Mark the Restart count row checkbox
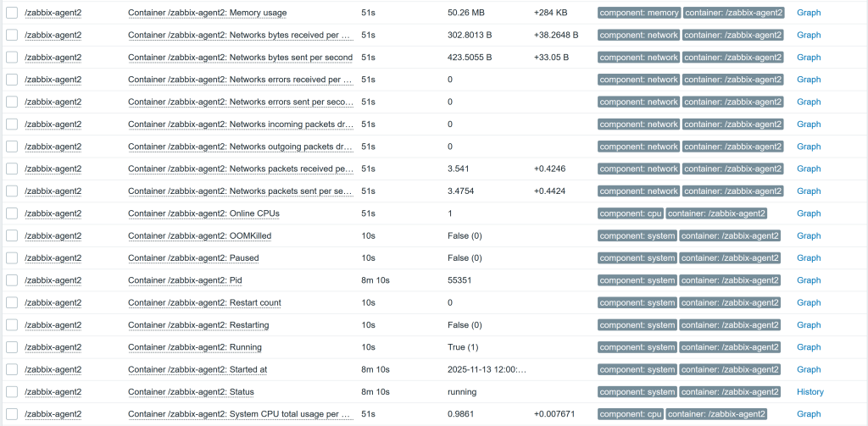 coord(12,302)
